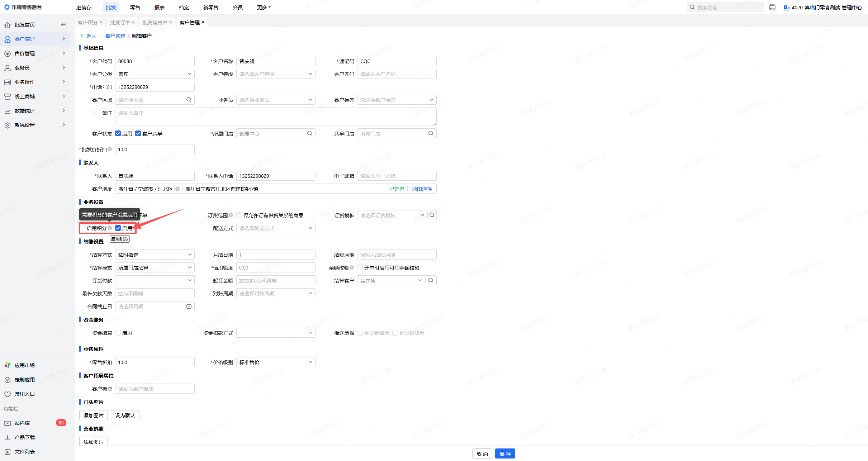Open calendar icon for 合同截止日
The image size is (868, 461).
(189, 306)
